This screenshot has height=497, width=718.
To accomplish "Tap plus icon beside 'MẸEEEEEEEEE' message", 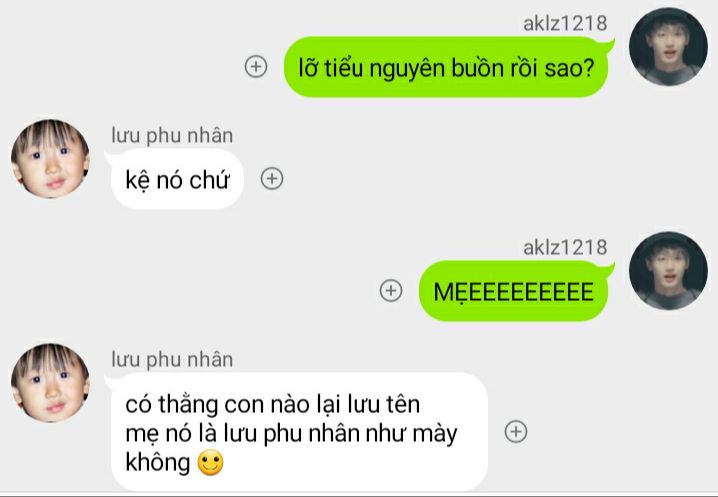I will (391, 290).
